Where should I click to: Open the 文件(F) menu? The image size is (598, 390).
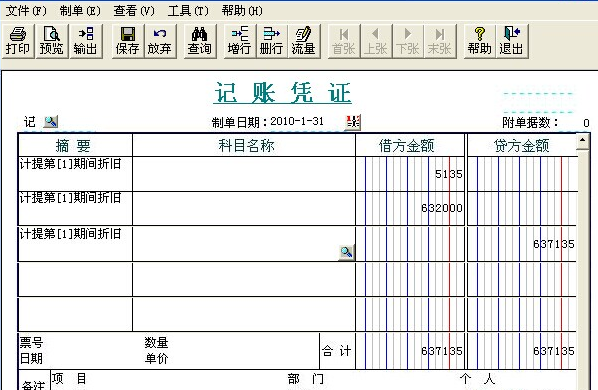coord(26,11)
